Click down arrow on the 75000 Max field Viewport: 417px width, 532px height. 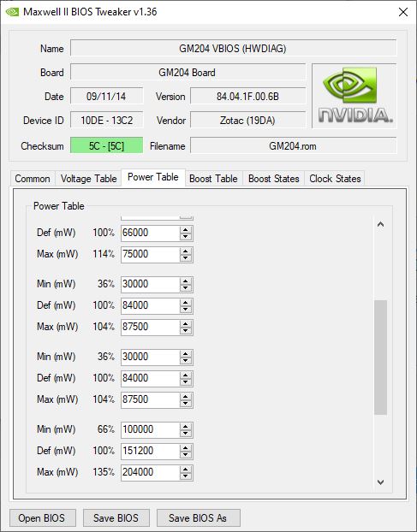point(186,257)
